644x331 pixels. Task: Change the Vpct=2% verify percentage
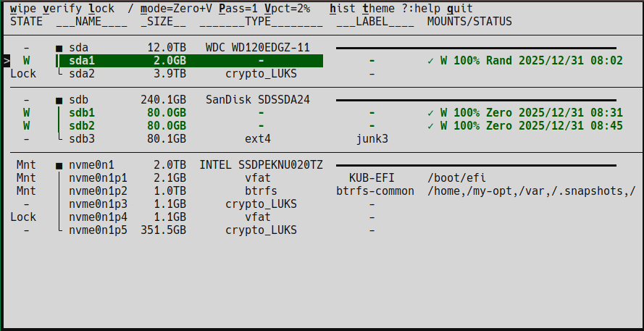287,9
